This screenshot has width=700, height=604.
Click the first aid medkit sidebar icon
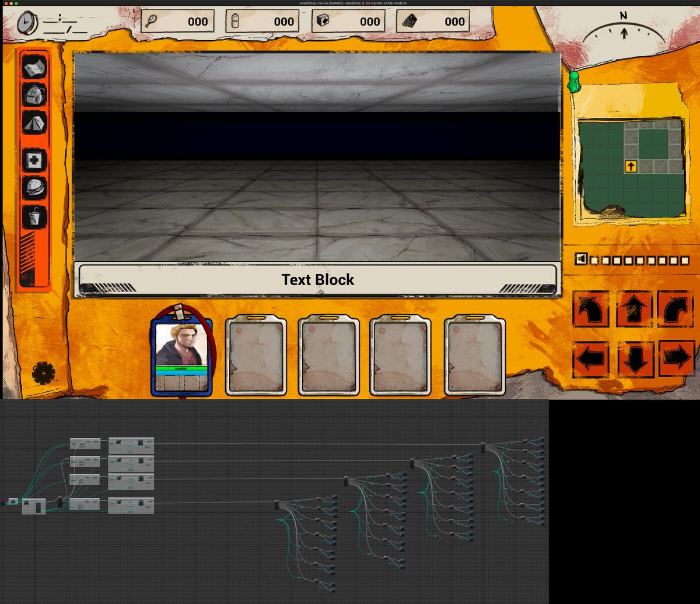(34, 160)
